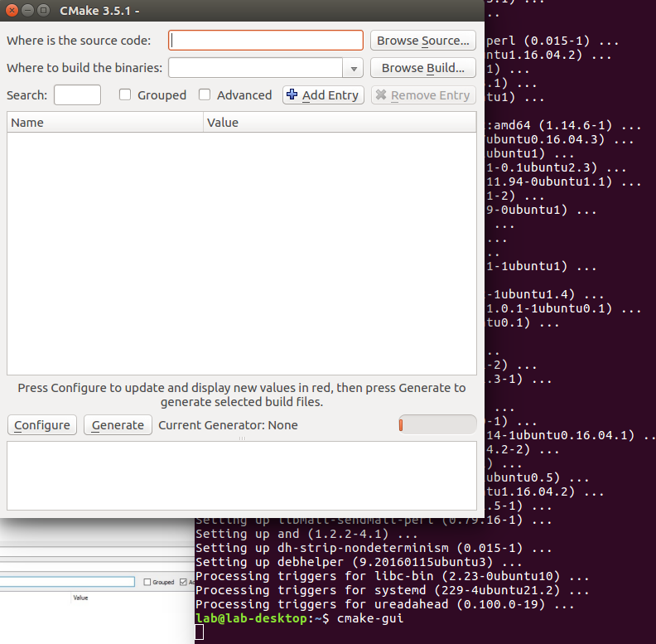This screenshot has width=656, height=644.
Task: Click the Search input field
Action: (x=77, y=95)
